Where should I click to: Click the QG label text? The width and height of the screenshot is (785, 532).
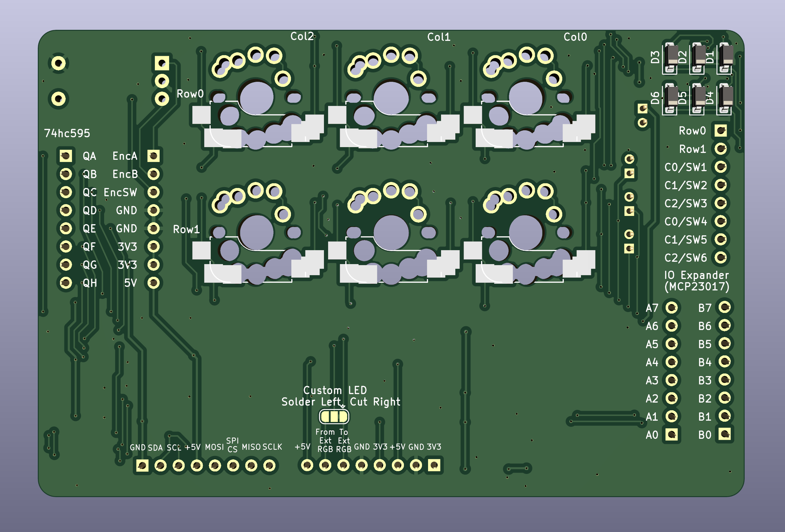pyautogui.click(x=90, y=265)
